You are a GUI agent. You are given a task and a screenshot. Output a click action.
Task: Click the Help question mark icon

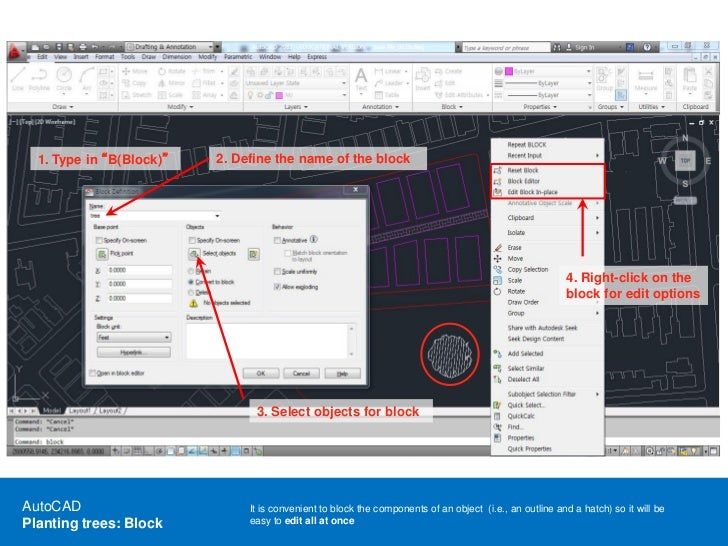[x=647, y=47]
